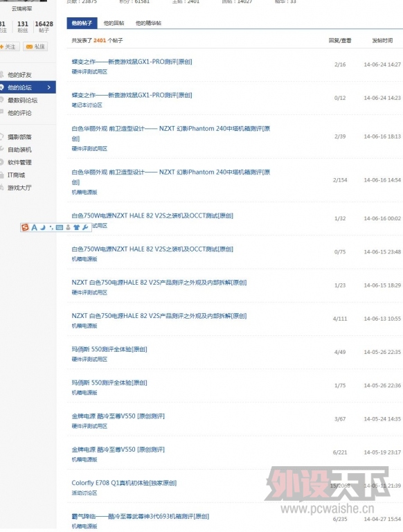Open Colorfly E708 Q1真机初体验 post
Image resolution: width=403 pixels, height=532 pixels.
pos(124,483)
